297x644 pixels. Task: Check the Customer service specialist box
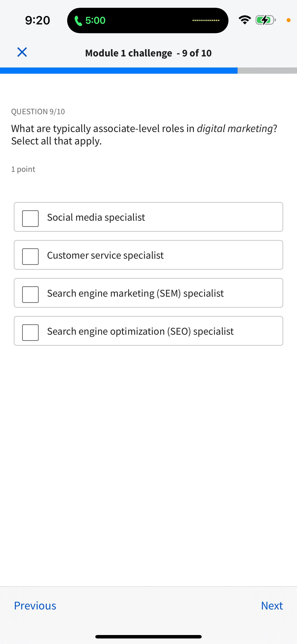pyautogui.click(x=30, y=257)
